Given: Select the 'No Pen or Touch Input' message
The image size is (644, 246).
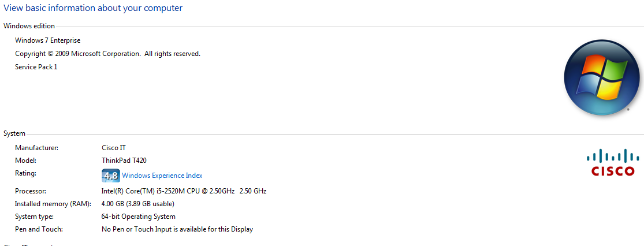Looking at the screenshot, I should [177, 229].
